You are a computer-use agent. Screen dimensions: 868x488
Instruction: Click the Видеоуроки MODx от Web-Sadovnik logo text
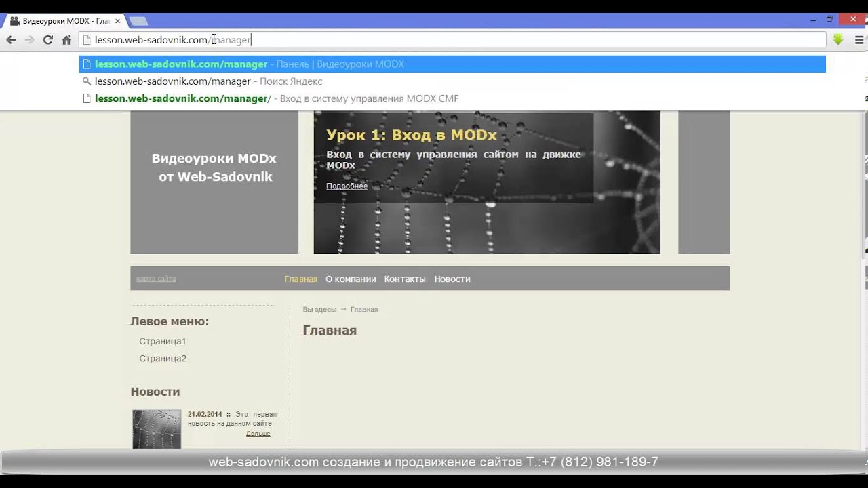tap(214, 167)
